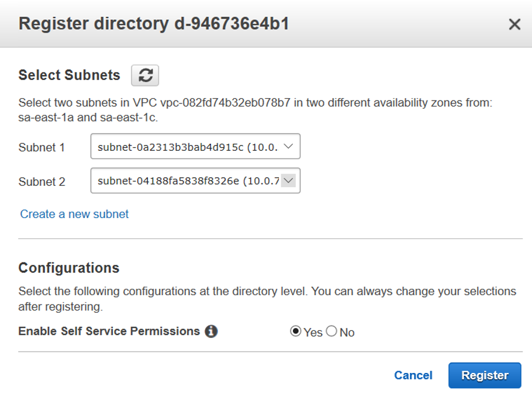532x394 pixels.
Task: Click the "Subnet 1" field label
Action: [42, 147]
